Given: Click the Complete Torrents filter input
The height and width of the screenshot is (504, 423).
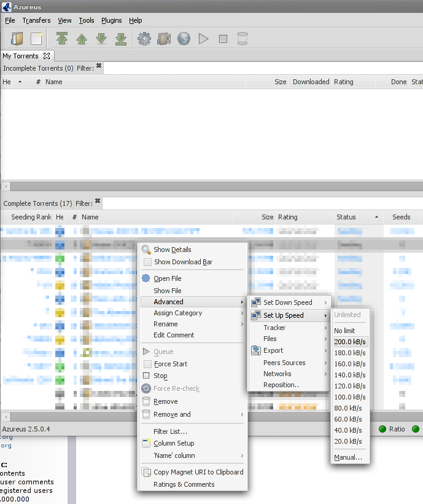Looking at the screenshot, I should coord(262,203).
